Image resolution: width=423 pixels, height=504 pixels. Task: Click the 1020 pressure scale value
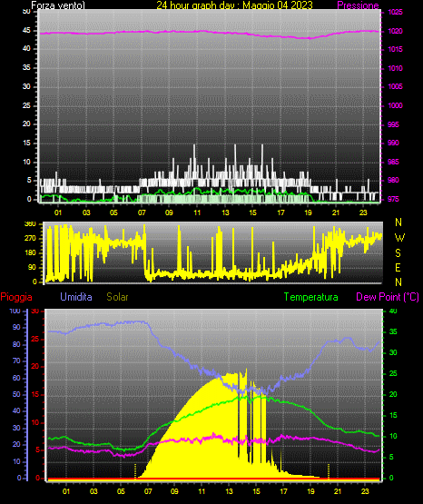(x=395, y=31)
